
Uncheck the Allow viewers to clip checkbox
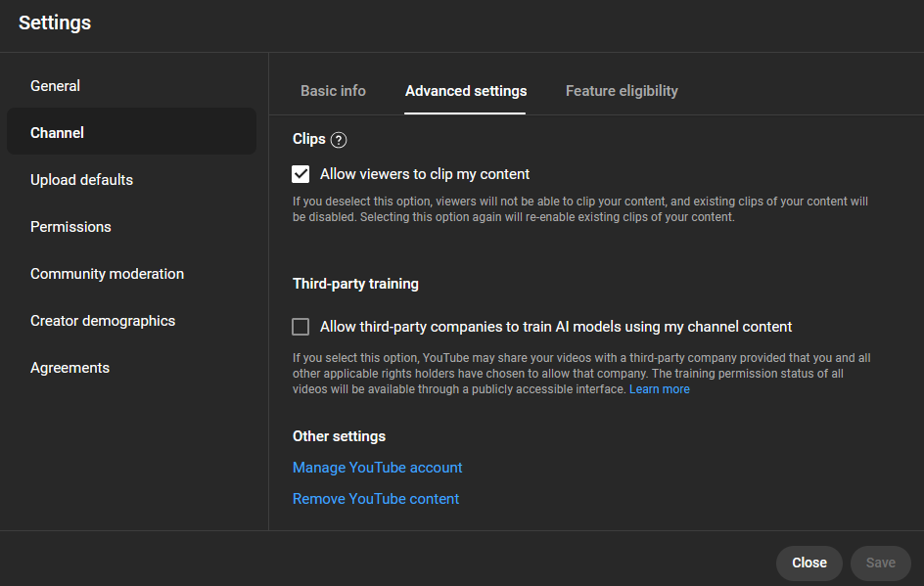(300, 174)
